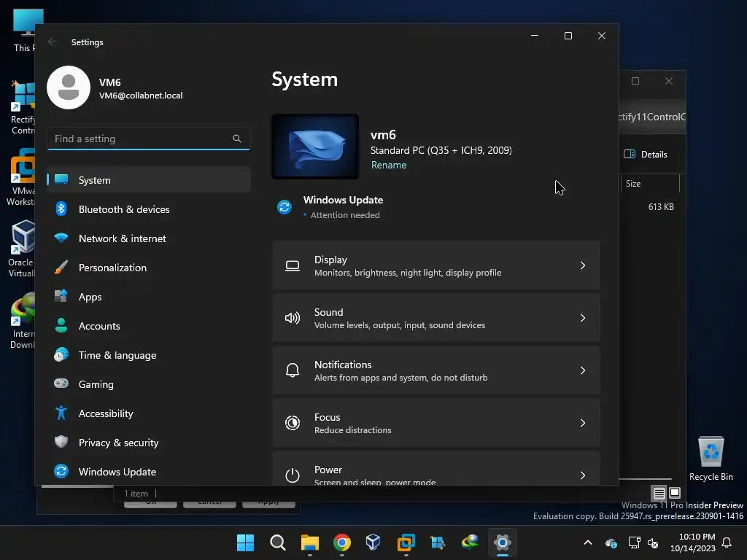
Task: Open Sound settings row
Action: [436, 318]
